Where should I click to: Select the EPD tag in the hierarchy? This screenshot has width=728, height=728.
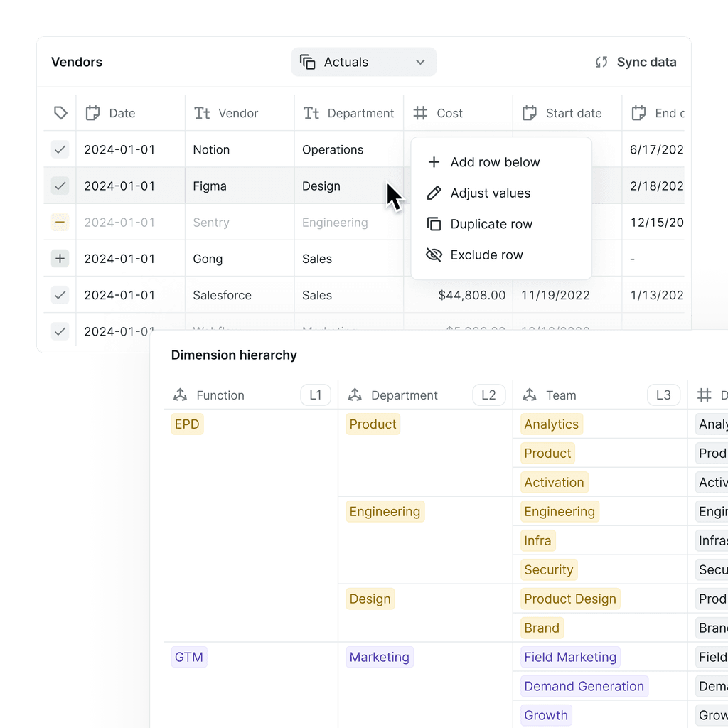pyautogui.click(x=187, y=424)
